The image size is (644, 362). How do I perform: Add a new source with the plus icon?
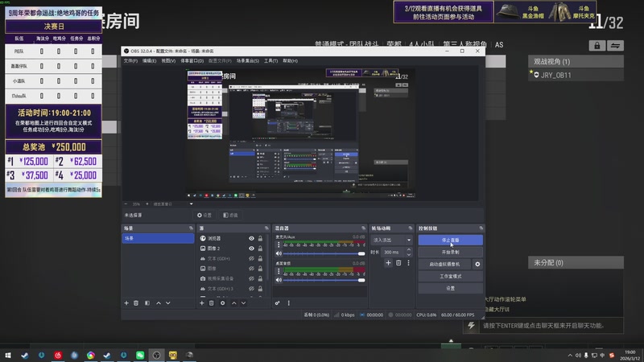[x=202, y=303]
